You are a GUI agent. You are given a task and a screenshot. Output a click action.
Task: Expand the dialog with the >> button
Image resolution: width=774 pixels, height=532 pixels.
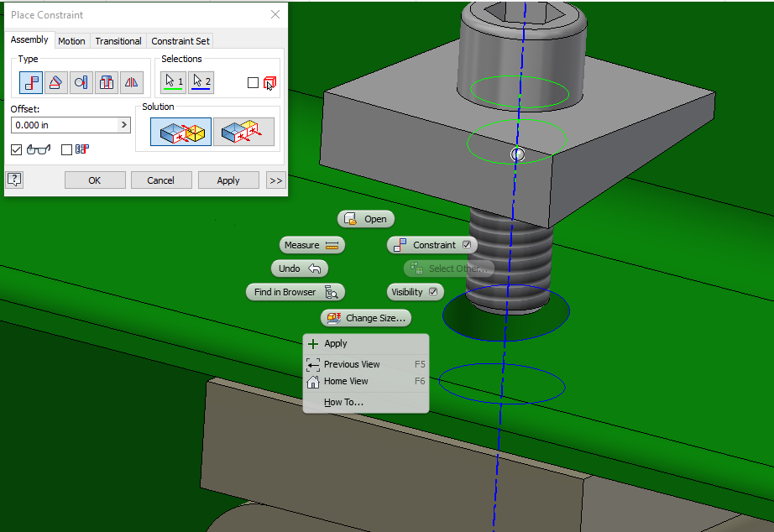pos(275,180)
